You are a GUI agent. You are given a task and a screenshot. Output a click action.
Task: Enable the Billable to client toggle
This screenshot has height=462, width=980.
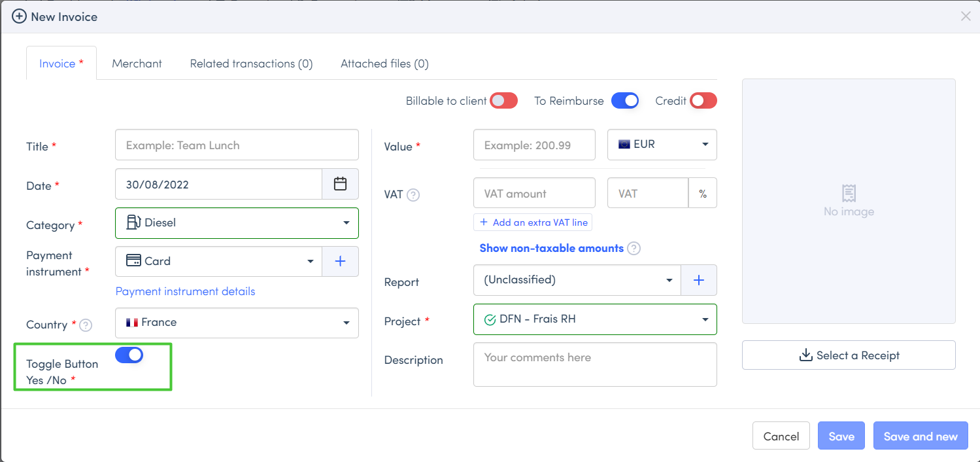point(504,101)
